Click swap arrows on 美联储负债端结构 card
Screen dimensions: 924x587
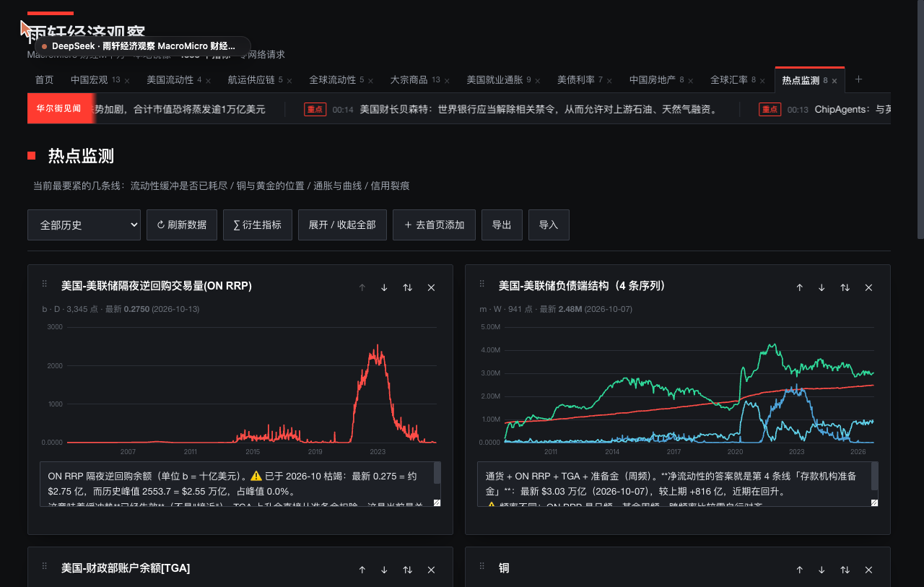[845, 287]
